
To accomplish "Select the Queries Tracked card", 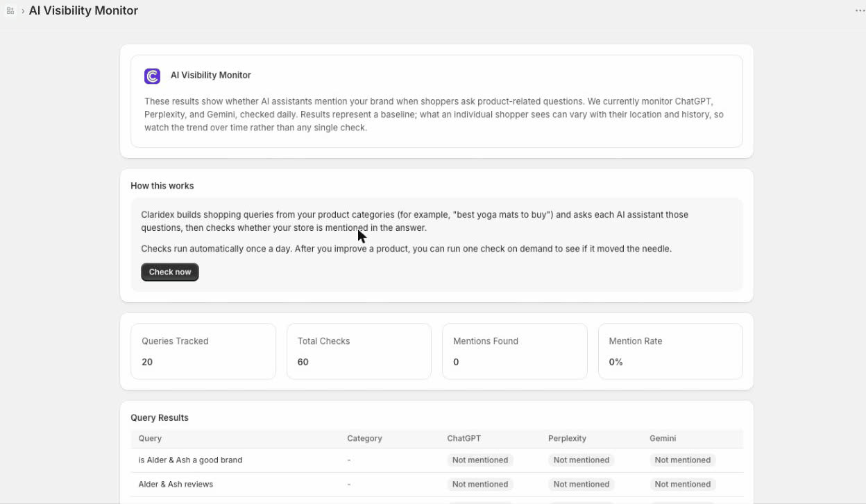I will (x=203, y=351).
